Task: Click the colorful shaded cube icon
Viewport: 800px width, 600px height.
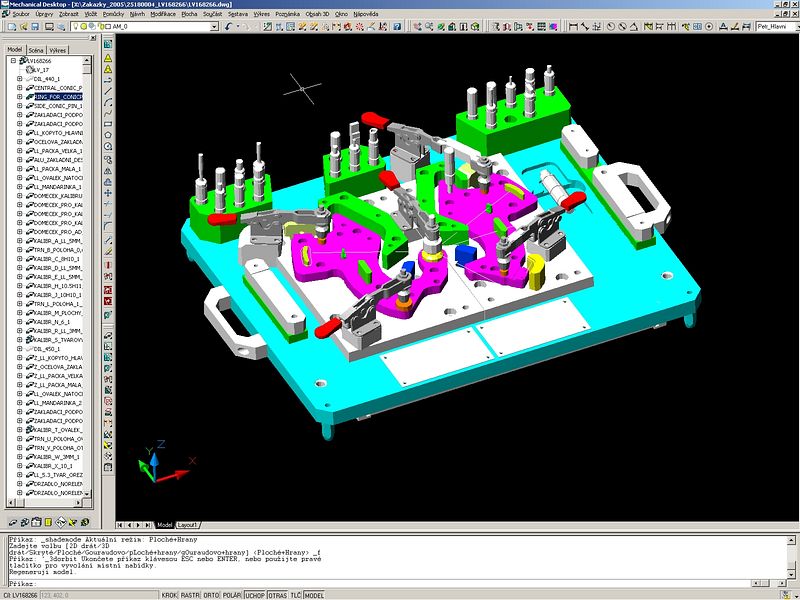Action: [553, 27]
